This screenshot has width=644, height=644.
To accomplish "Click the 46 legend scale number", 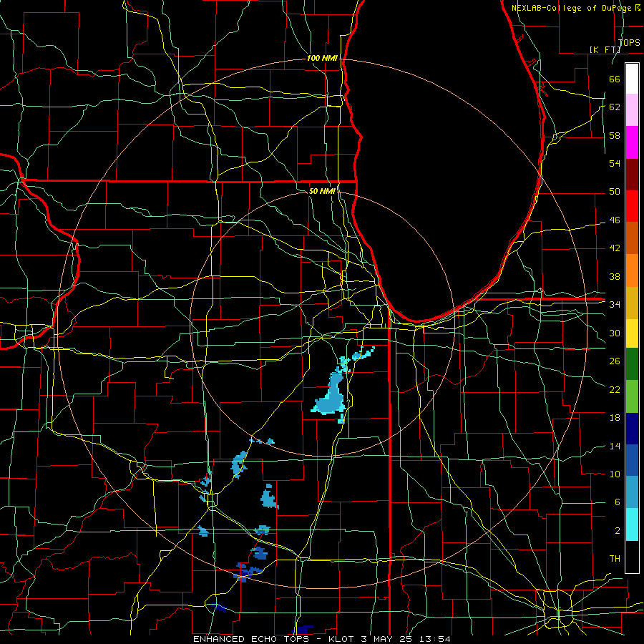I will click(x=615, y=220).
